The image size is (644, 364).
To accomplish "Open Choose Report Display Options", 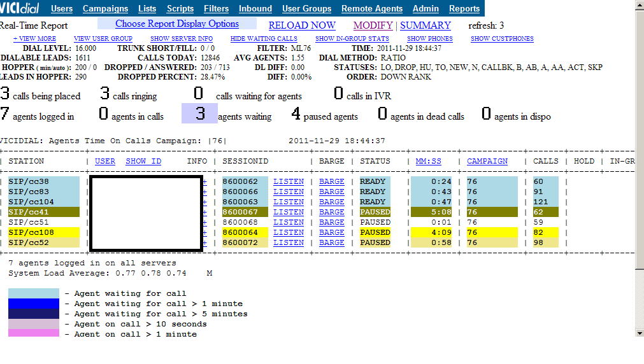I will [x=177, y=24].
